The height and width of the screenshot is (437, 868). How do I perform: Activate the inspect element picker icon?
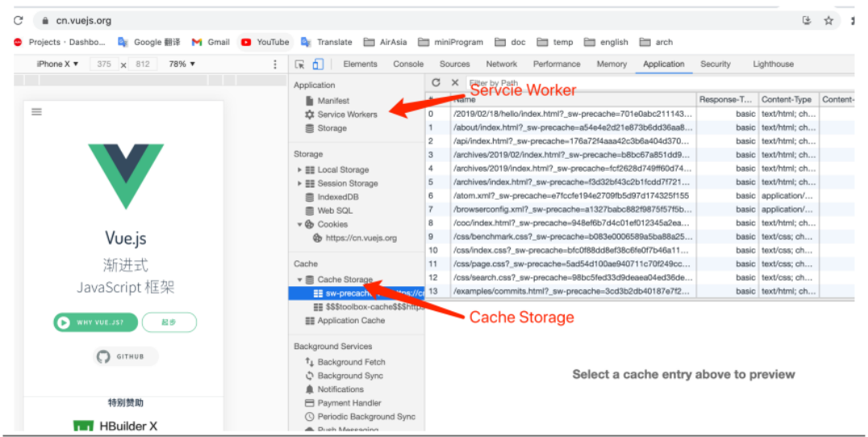tap(299, 65)
